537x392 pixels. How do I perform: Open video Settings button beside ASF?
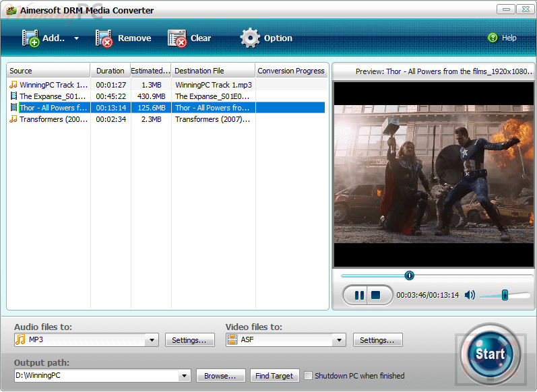377,340
